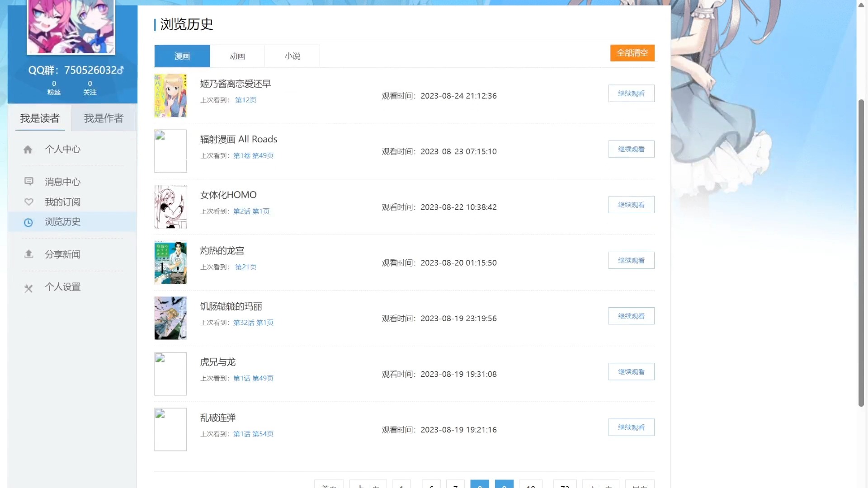Click the title 虎兄与龙

tap(218, 361)
